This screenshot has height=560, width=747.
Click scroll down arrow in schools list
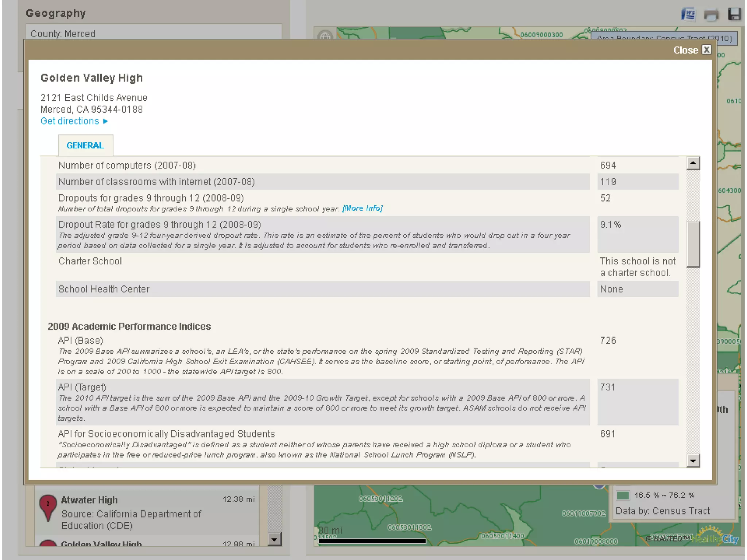pos(274,539)
